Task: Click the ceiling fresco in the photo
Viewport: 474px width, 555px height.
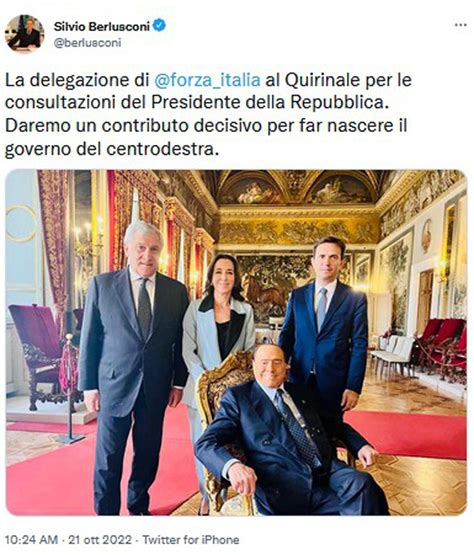Action: (296, 188)
